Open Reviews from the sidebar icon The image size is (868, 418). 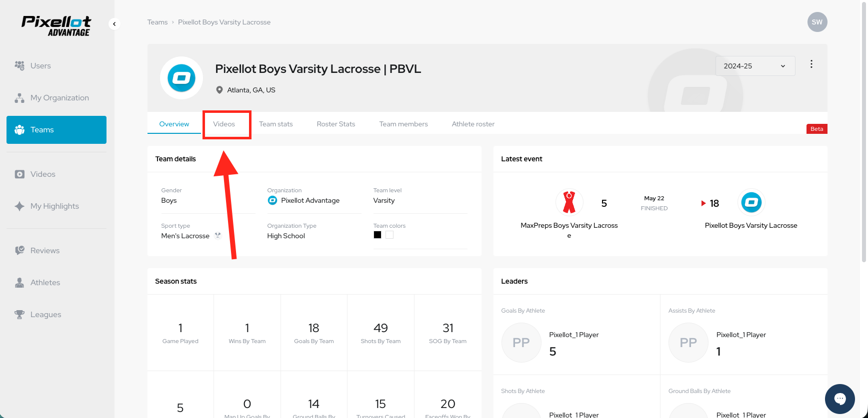[x=19, y=251]
